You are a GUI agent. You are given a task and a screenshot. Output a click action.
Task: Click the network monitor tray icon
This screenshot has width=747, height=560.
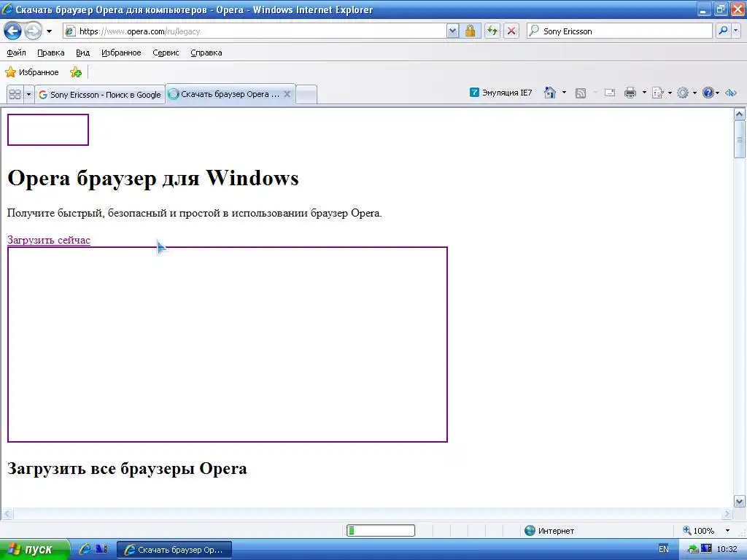tap(706, 550)
